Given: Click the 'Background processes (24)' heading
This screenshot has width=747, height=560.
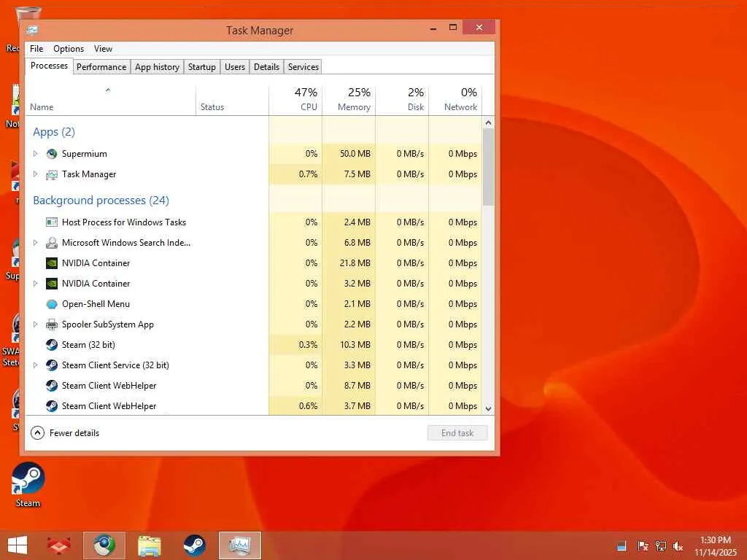Looking at the screenshot, I should (x=101, y=201).
